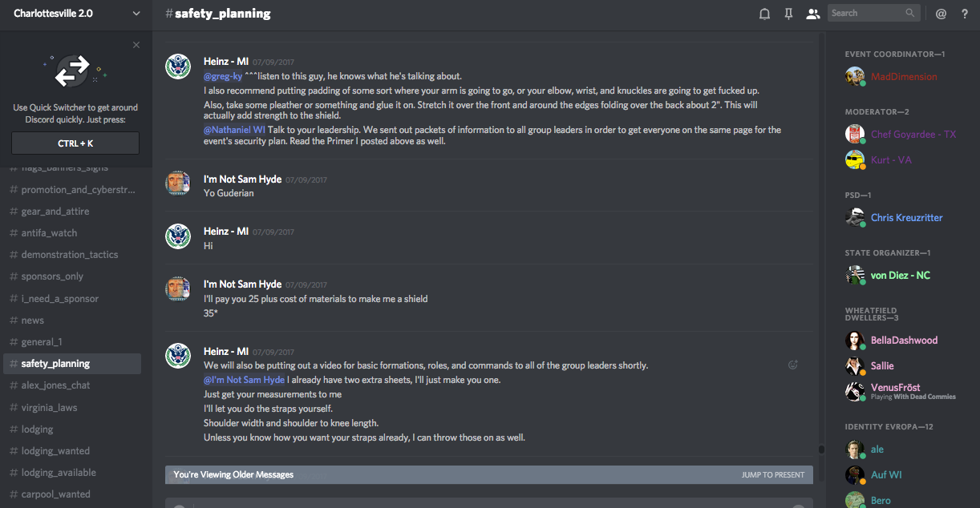Expand the Charlottesville 2.0 server dropdown
This screenshot has height=508, width=980.
(x=136, y=14)
